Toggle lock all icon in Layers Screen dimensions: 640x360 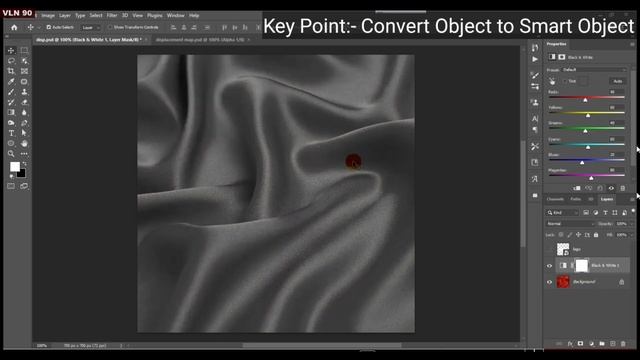pos(596,235)
